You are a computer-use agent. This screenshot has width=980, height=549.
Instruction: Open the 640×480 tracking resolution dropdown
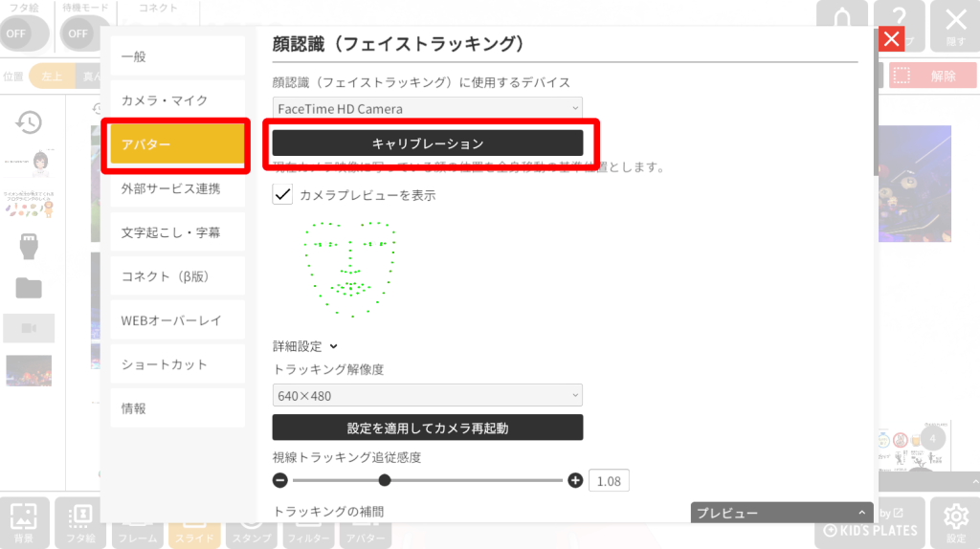[428, 395]
